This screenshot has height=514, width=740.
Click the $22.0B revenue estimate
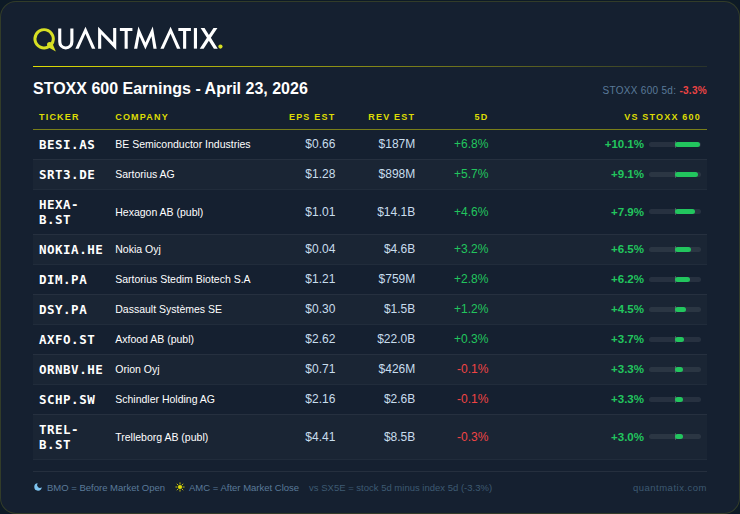[x=396, y=338]
